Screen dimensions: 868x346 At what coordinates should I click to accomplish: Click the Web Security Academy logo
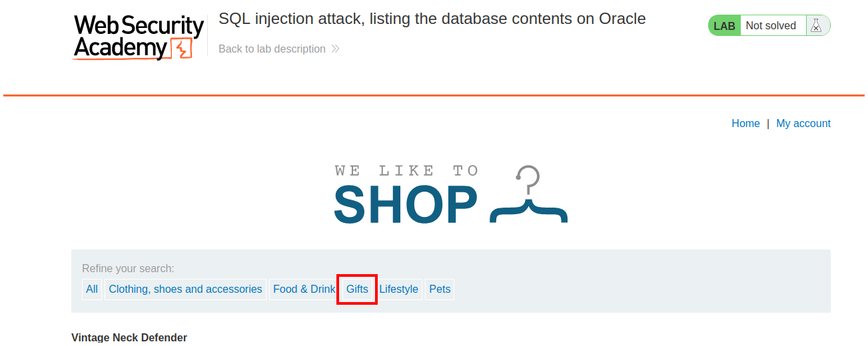pos(138,37)
